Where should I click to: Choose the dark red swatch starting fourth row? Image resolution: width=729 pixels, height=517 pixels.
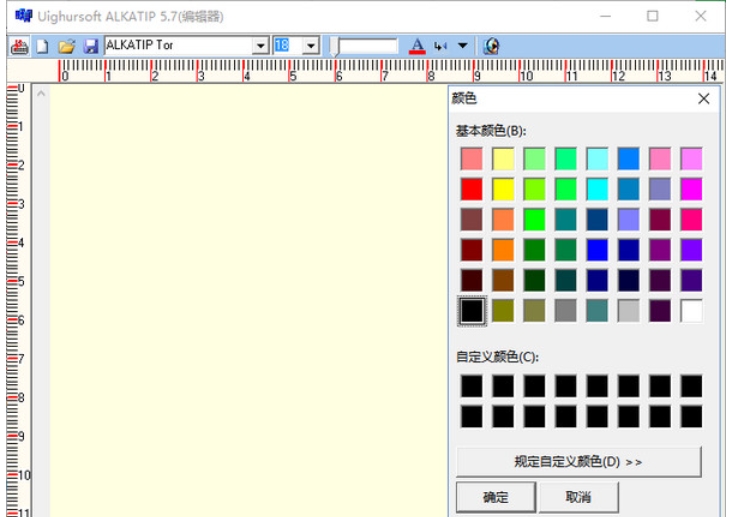(x=472, y=250)
